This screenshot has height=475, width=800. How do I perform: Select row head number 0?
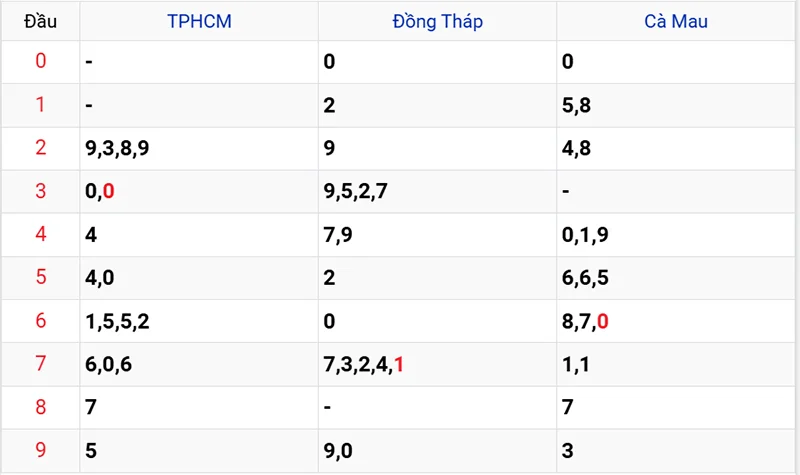pyautogui.click(x=41, y=61)
